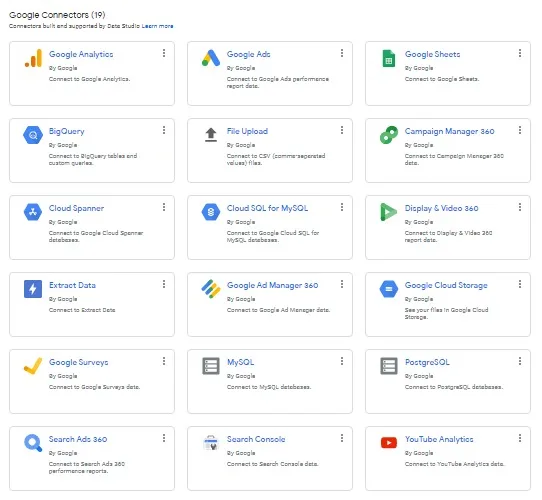This screenshot has width=542, height=500.
Task: Select the Campaign Manager 360 icon
Action: pos(389,135)
